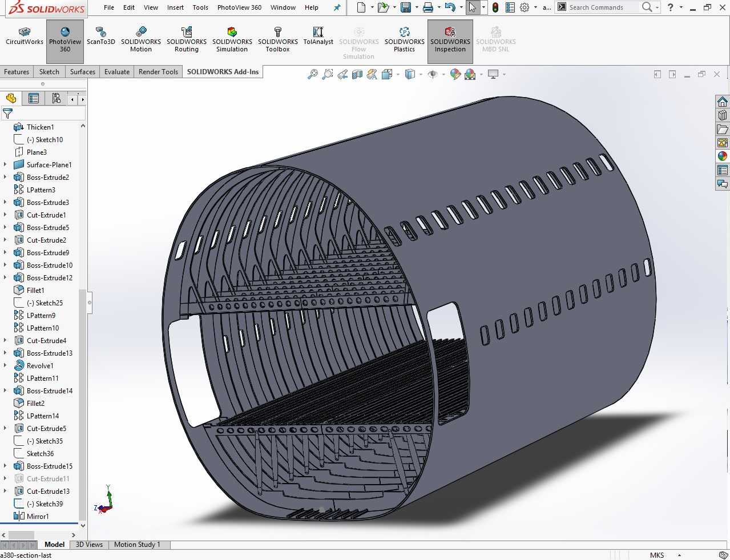Click the Print icon
Screen dimensions: 730x560
click(427, 7)
